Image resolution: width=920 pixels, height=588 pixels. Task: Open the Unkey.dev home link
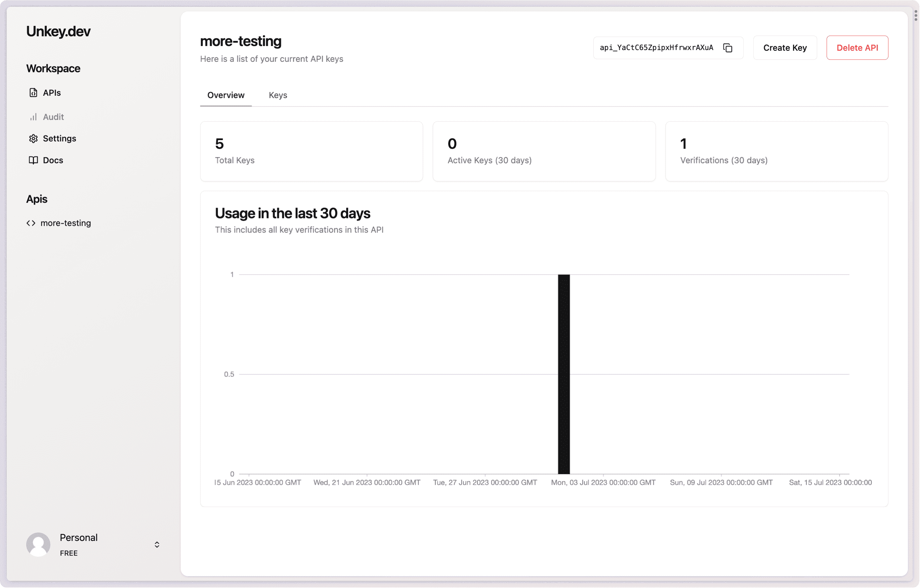click(x=58, y=32)
